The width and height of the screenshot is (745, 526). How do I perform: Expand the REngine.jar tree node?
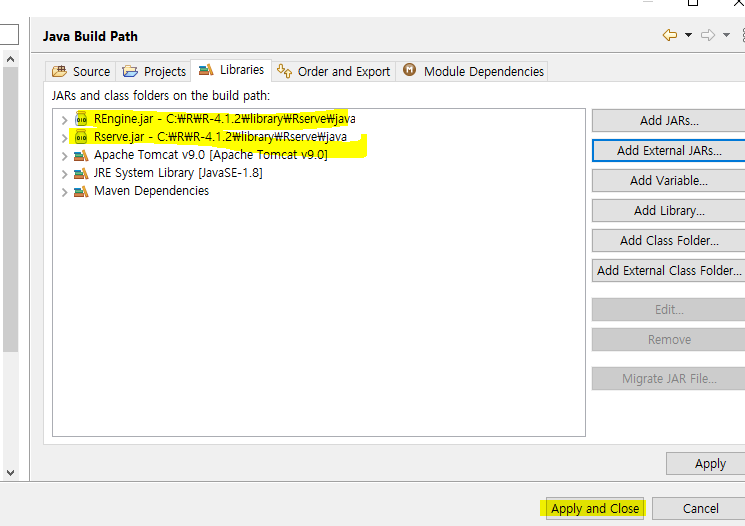click(64, 120)
